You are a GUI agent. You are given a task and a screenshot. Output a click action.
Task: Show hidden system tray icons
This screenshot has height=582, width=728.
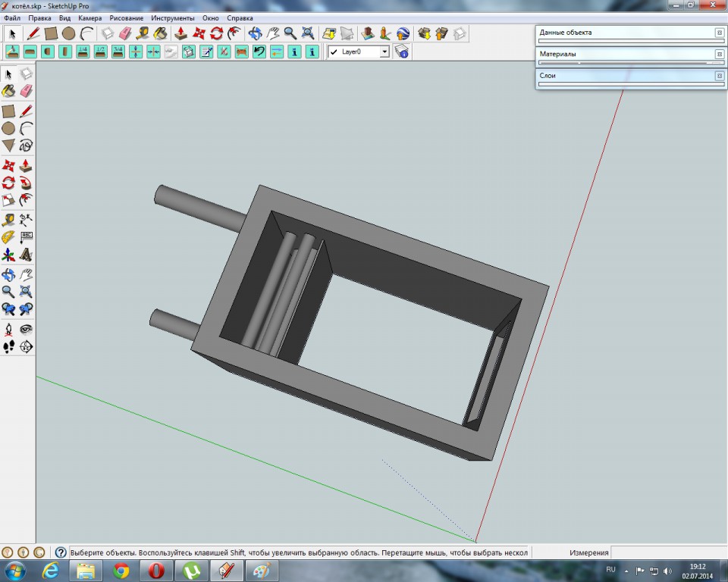[x=626, y=570]
